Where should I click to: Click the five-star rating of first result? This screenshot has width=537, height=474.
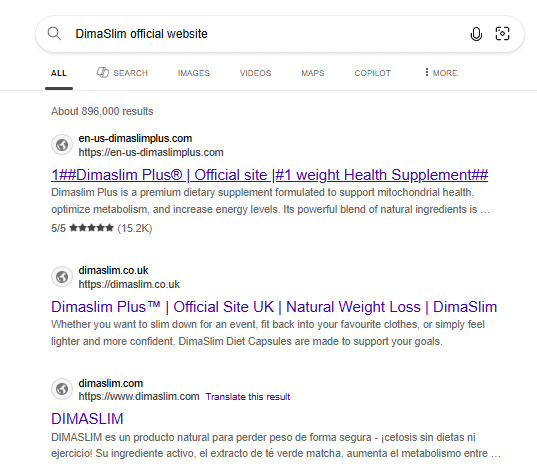pos(91,228)
